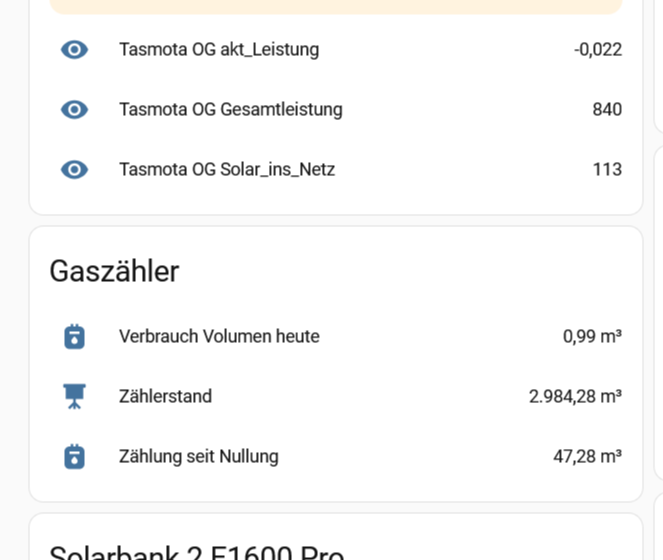The image size is (663, 560).
Task: Open Tasmota OG Gesamtleistung entity details
Action: click(230, 109)
